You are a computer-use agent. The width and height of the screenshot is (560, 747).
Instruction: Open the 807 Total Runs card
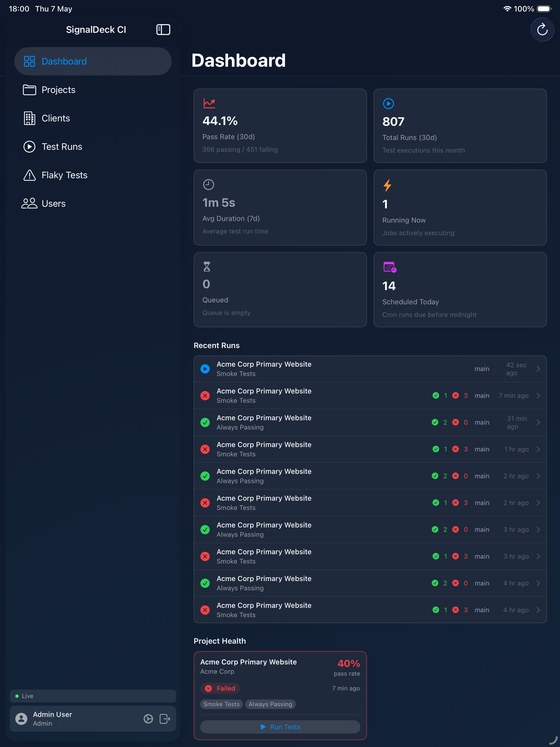click(x=460, y=126)
